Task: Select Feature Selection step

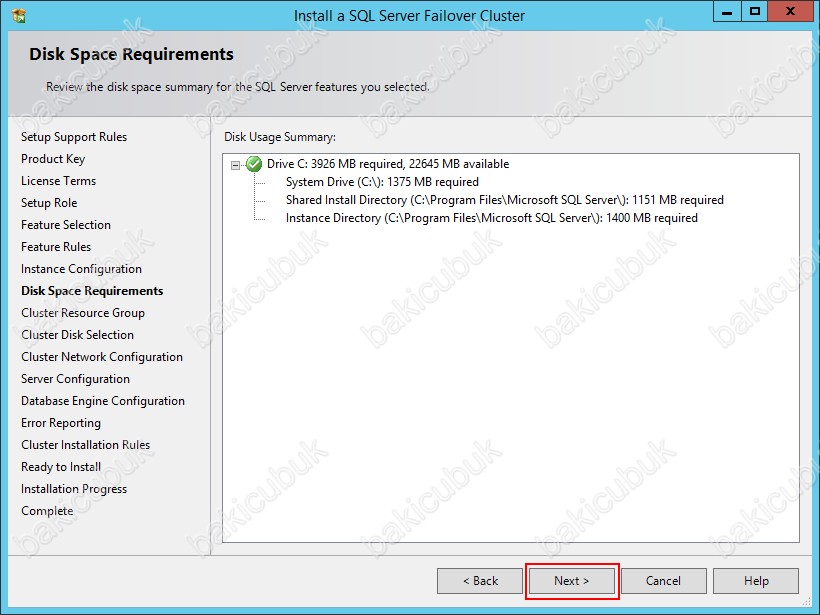Action: (66, 225)
